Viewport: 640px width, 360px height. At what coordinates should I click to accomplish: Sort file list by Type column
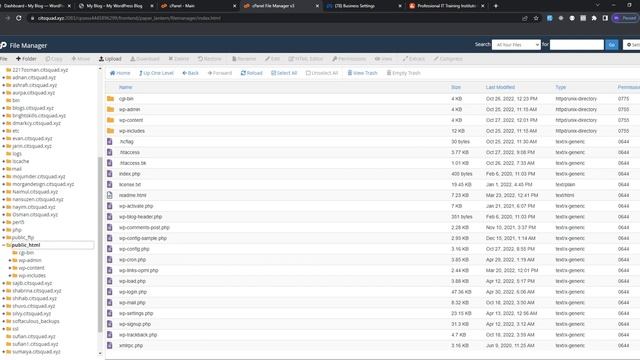point(560,87)
